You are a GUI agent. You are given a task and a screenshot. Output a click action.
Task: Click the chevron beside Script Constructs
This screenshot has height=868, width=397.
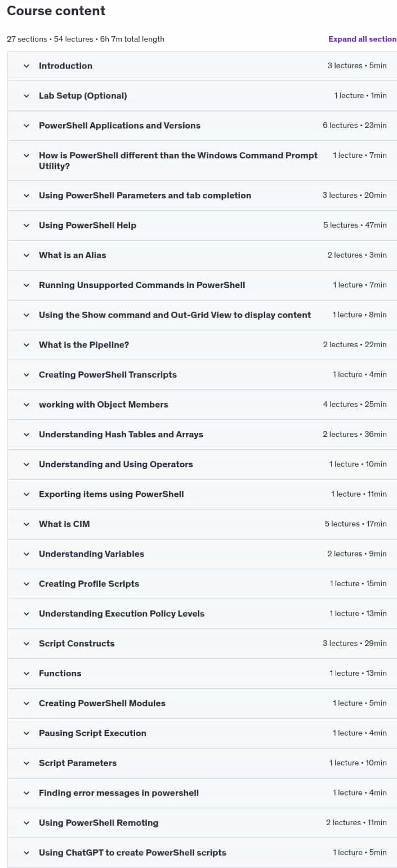26,644
